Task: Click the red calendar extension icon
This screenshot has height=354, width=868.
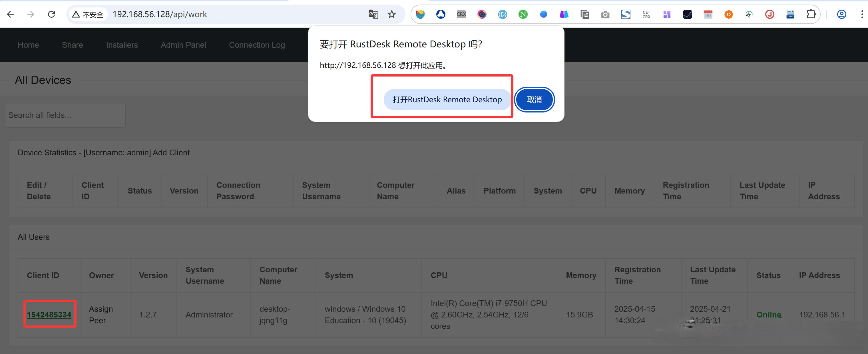Action: 708,14
